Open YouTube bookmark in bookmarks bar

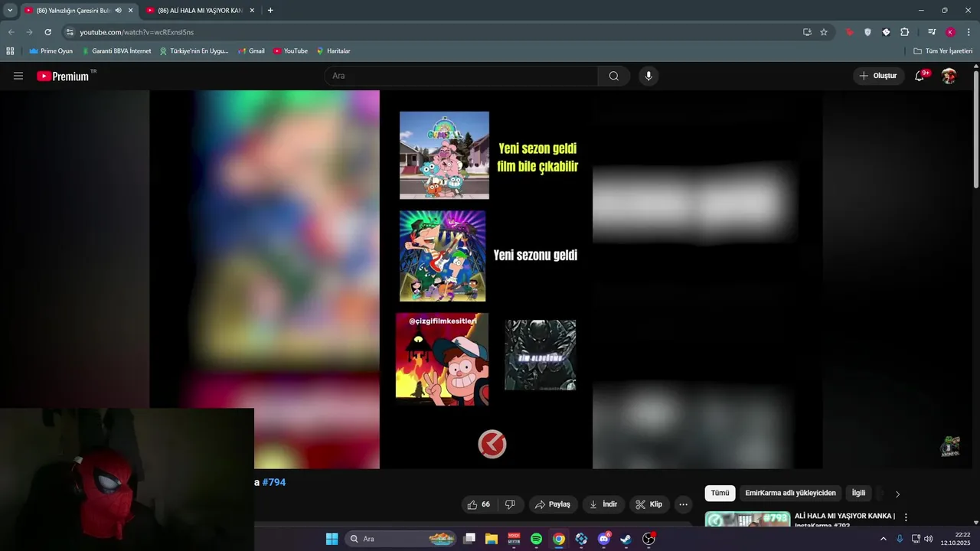coord(290,51)
